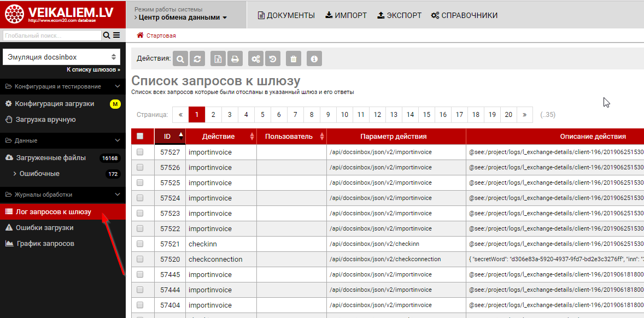
Task: Click the print icon
Action: (235, 58)
